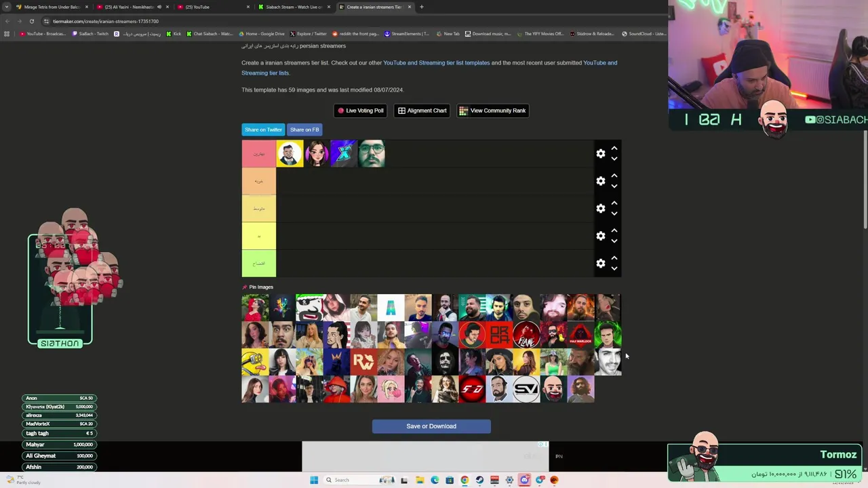Open Steam from taskbar
This screenshot has width=868, height=488.
479,480
